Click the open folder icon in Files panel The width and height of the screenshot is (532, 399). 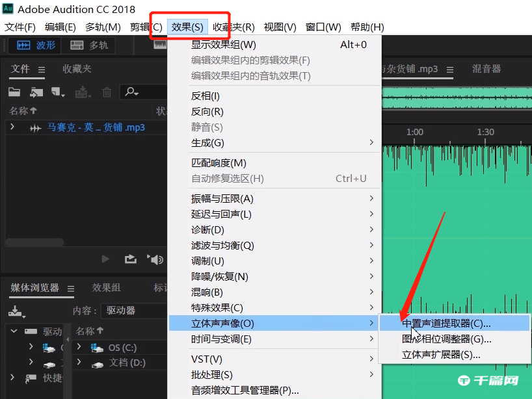(x=14, y=92)
